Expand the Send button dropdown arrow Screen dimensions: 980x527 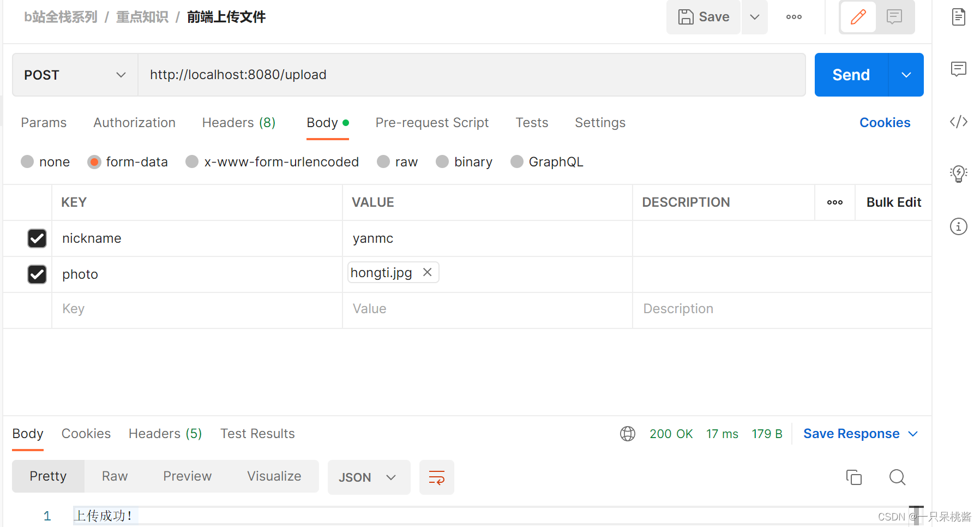[906, 75]
